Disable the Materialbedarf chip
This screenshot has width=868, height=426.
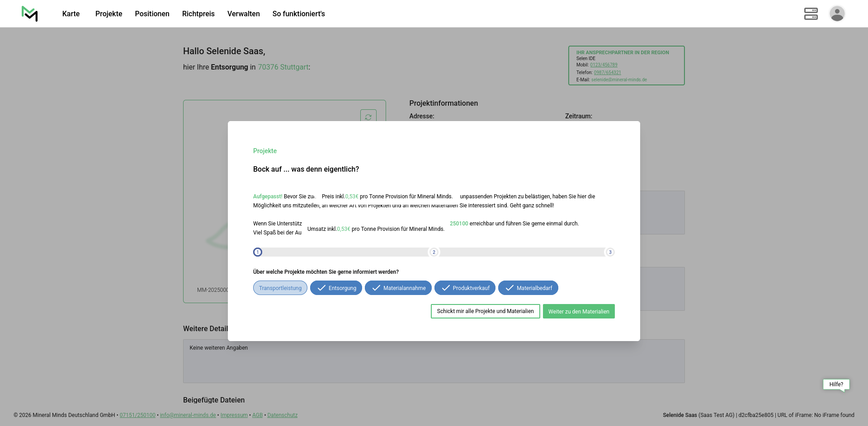click(x=528, y=288)
